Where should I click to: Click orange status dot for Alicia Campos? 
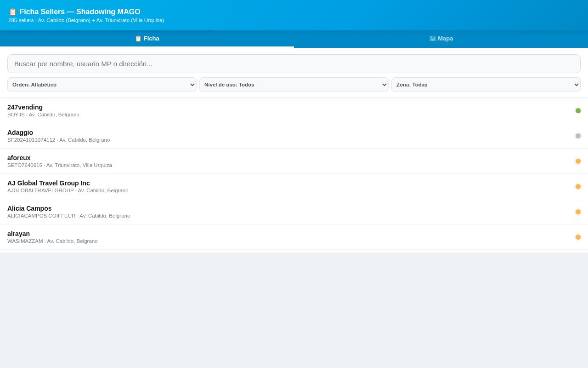578,212
